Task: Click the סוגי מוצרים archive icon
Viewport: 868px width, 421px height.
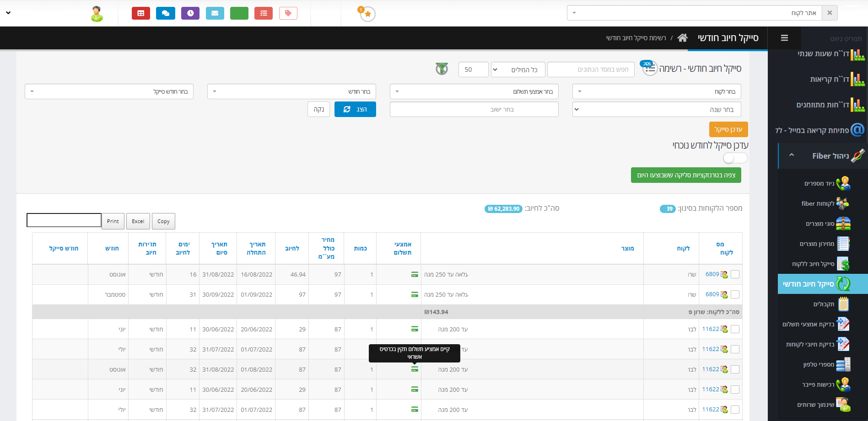Action: click(x=843, y=224)
